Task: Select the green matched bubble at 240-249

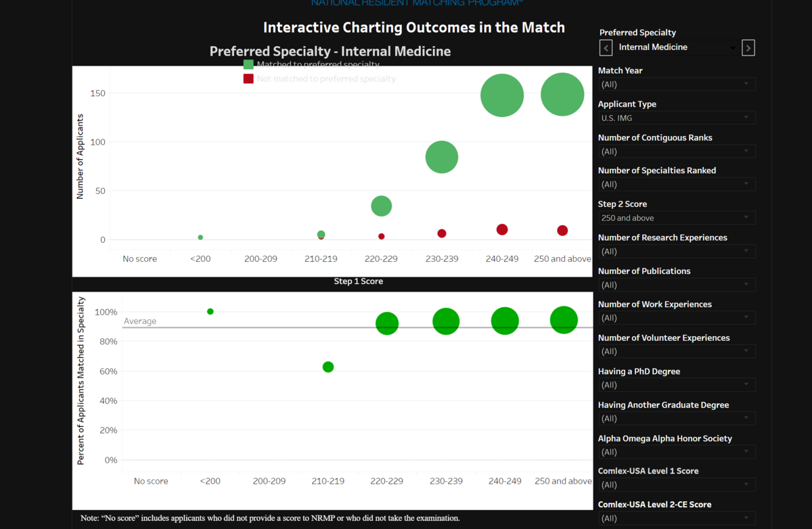Action: point(502,95)
